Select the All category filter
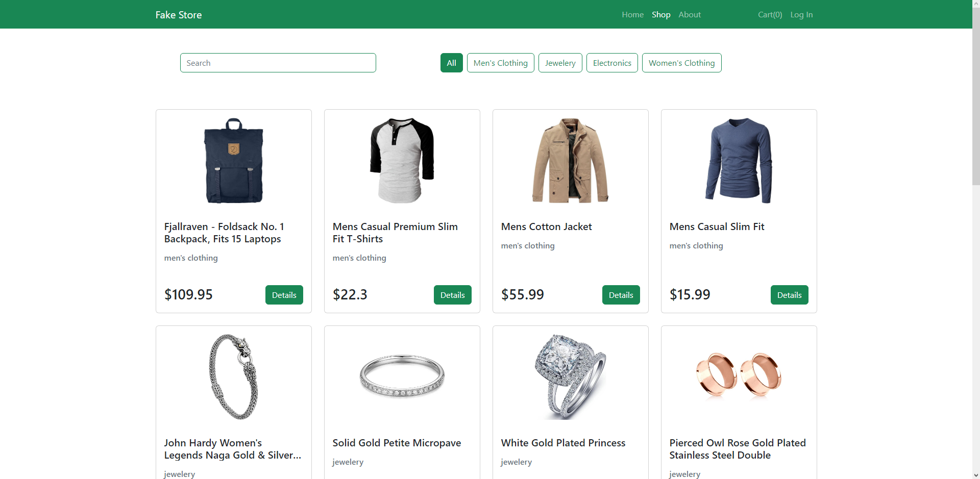980x479 pixels. [x=451, y=63]
